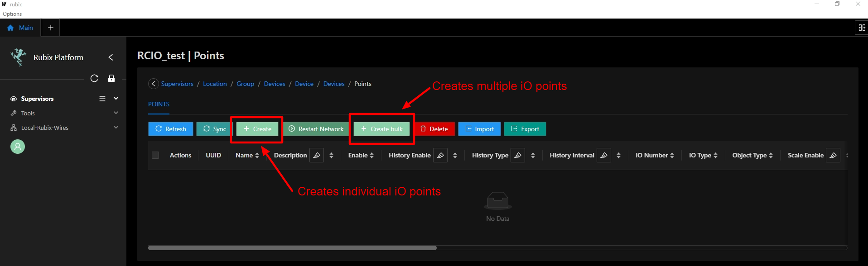The image size is (868, 266).
Task: Click the Rubix Platform frog logo
Action: tap(18, 57)
